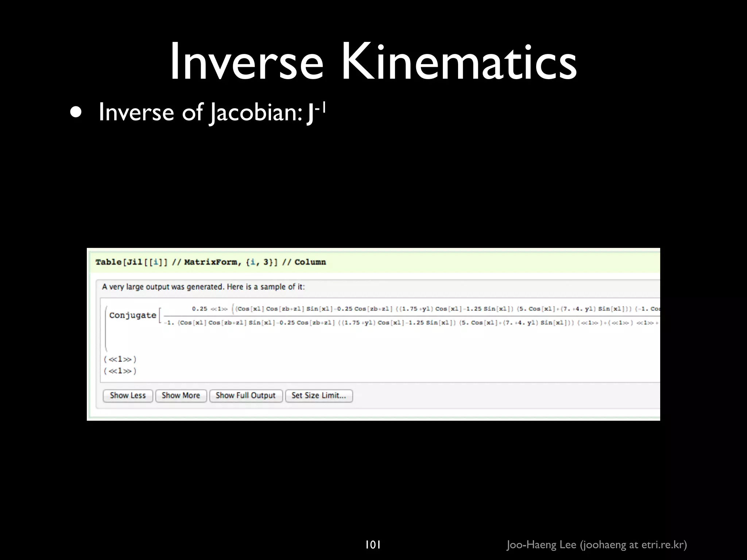
Task: Click the Joo-Haeng Lee author footer
Action: pos(597,545)
